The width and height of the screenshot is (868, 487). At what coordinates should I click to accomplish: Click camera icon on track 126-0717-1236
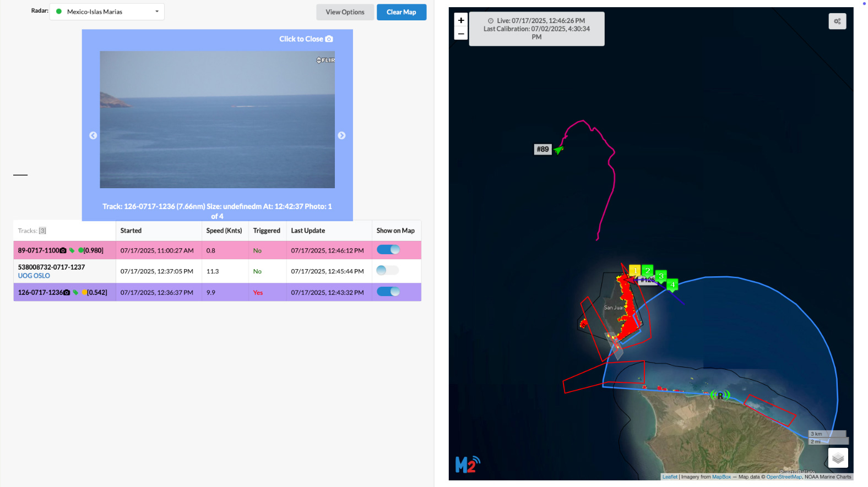[x=67, y=293]
